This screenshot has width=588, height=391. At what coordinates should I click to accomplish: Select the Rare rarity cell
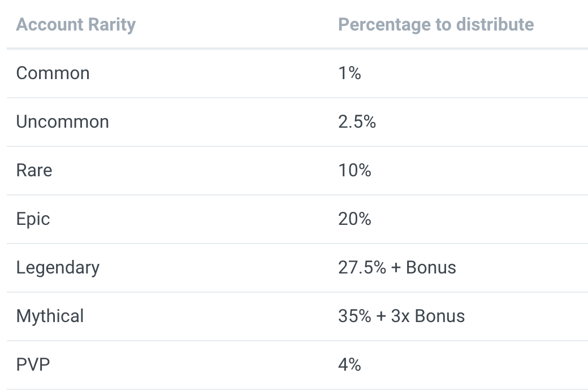click(34, 171)
